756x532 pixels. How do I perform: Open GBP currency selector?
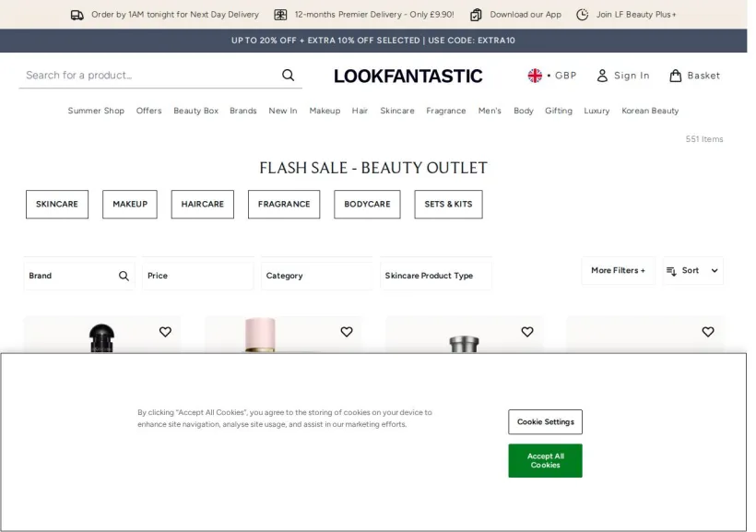(552, 76)
